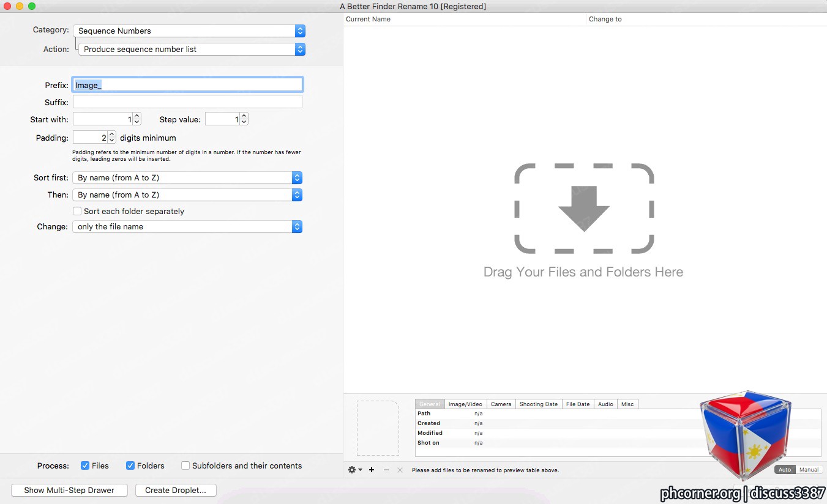Click the Start with number field
This screenshot has width=827, height=504.
(x=103, y=119)
